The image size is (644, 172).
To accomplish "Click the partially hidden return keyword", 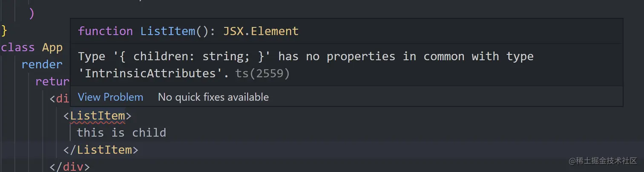I will [x=52, y=82].
